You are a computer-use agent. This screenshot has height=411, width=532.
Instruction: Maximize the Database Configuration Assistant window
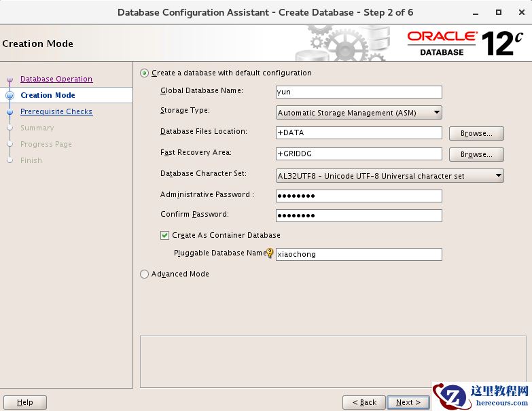pos(499,12)
